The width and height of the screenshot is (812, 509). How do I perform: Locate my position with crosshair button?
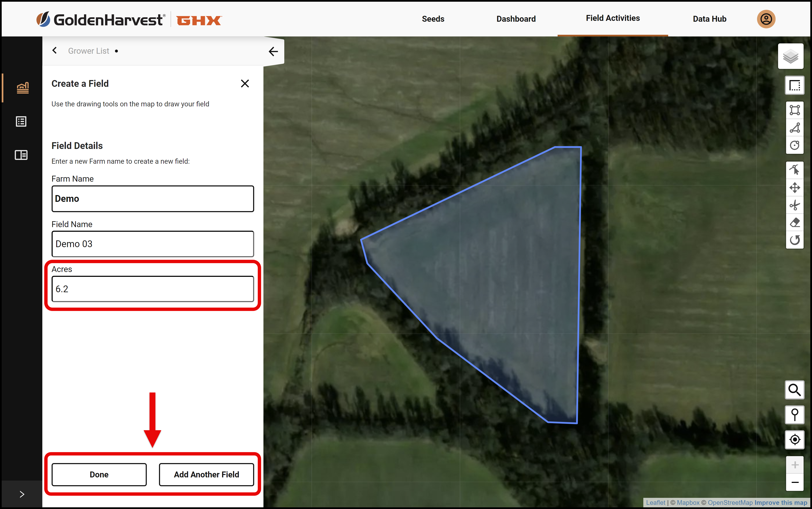click(795, 440)
